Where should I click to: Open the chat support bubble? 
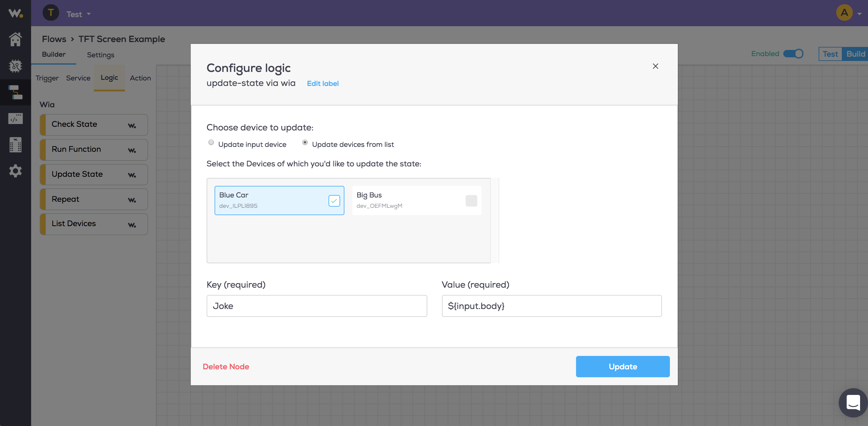coord(853,403)
